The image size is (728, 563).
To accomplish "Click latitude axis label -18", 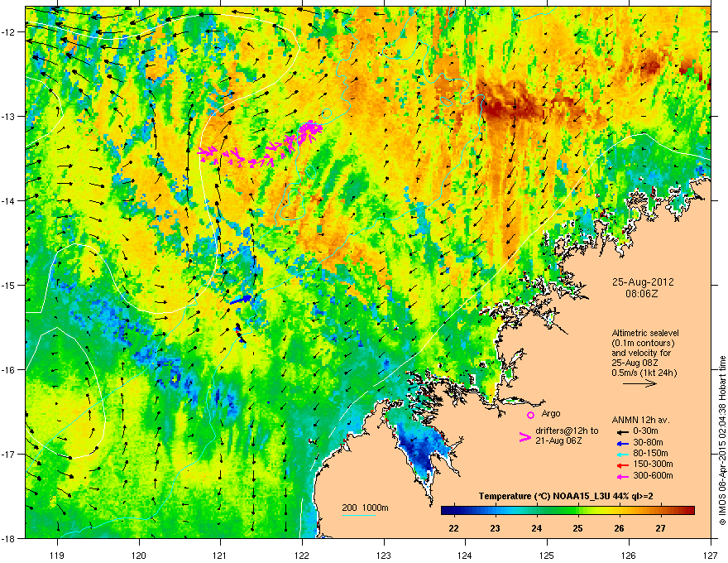I will point(9,538).
